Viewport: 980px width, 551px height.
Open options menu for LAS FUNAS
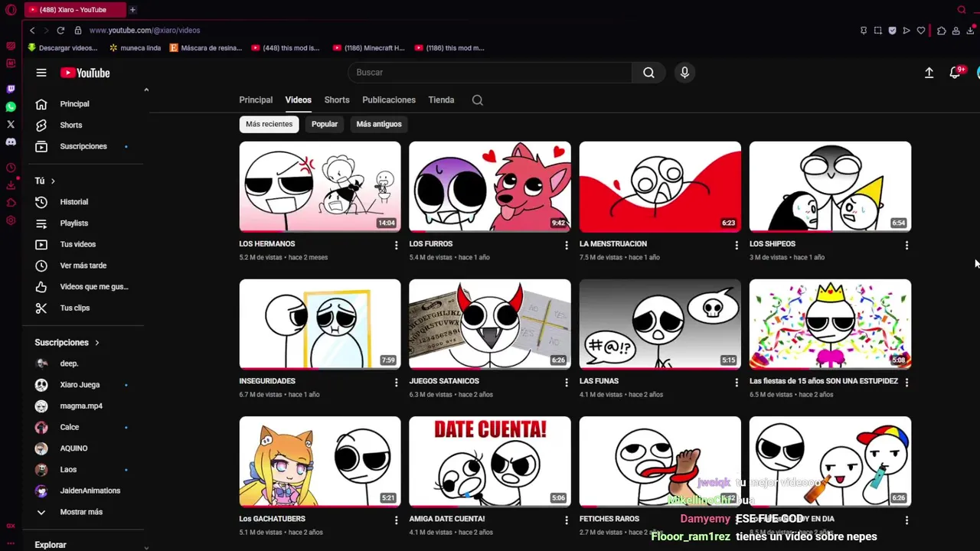(x=736, y=383)
